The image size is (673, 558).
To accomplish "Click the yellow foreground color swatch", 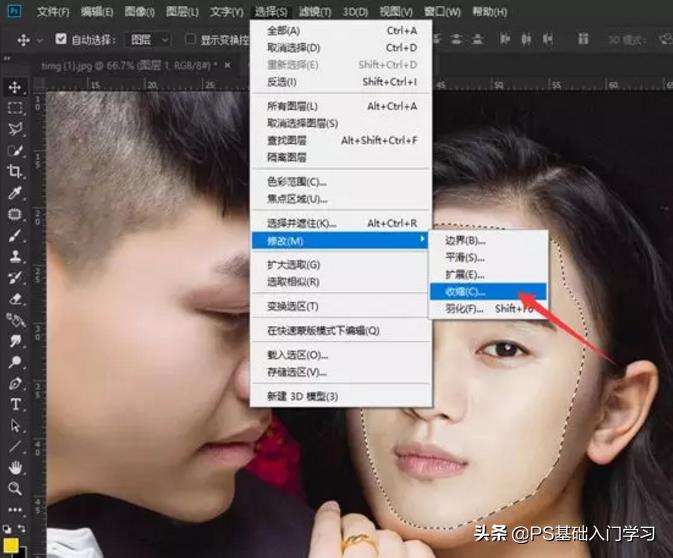I will (9, 547).
